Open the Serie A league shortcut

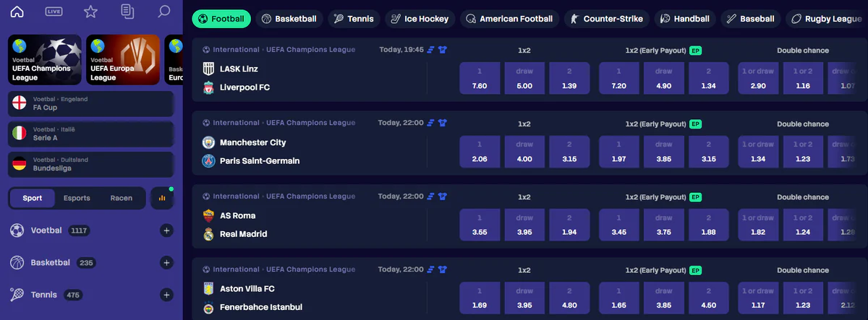click(90, 134)
